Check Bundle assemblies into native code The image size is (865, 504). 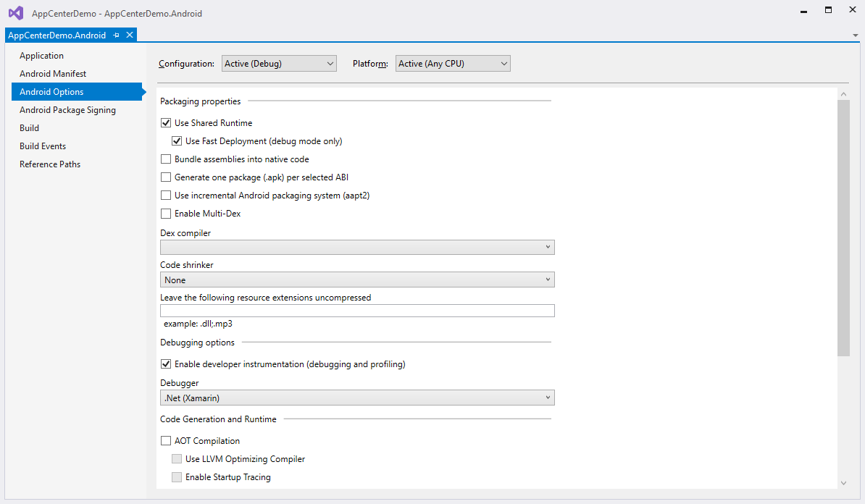pyautogui.click(x=166, y=159)
